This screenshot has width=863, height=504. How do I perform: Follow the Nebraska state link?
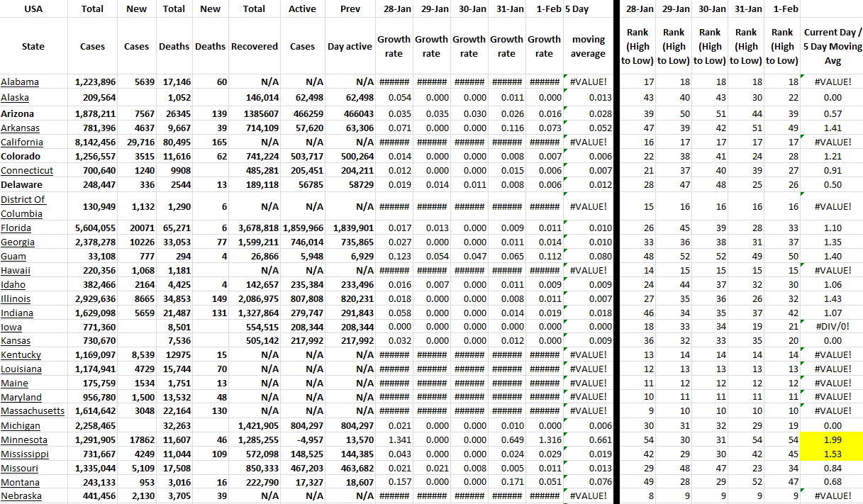[21, 496]
